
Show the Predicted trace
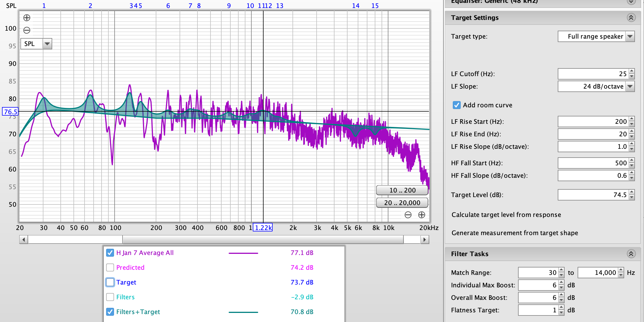tap(110, 267)
